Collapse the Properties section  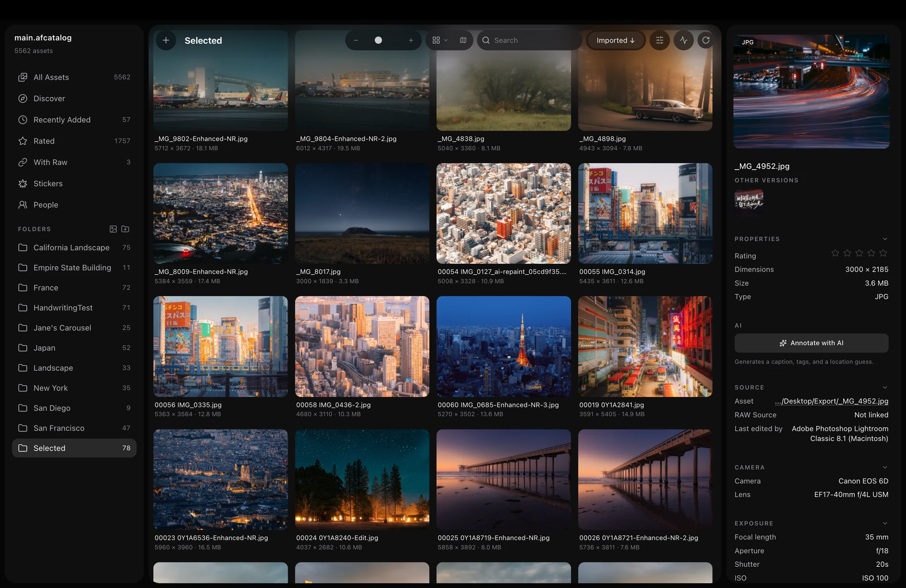click(885, 239)
